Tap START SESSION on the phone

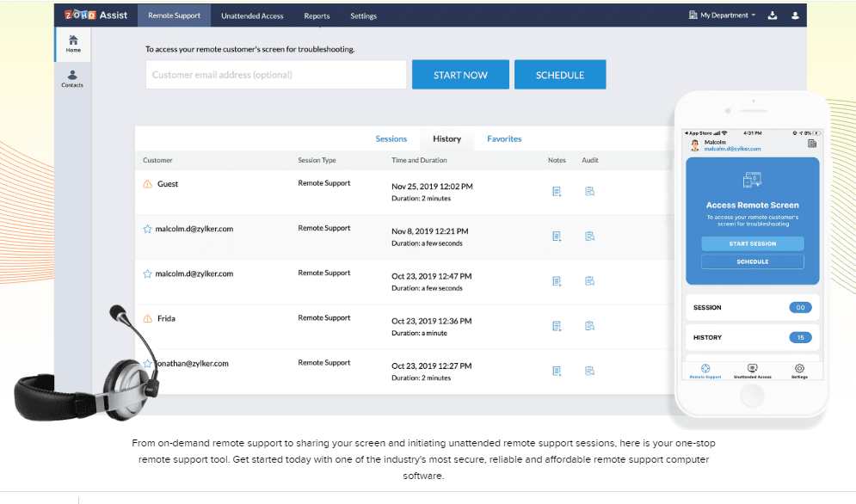coord(752,243)
